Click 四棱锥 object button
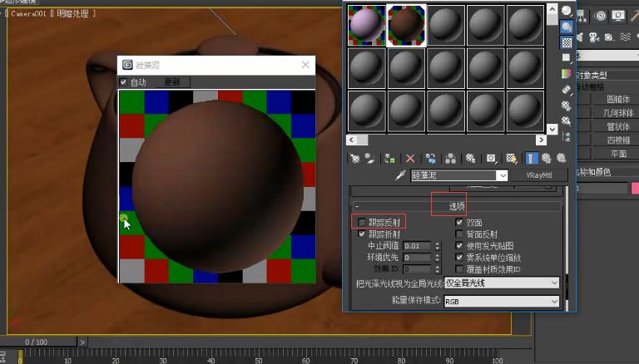Image resolution: width=639 pixels, height=364 pixels. click(618, 140)
